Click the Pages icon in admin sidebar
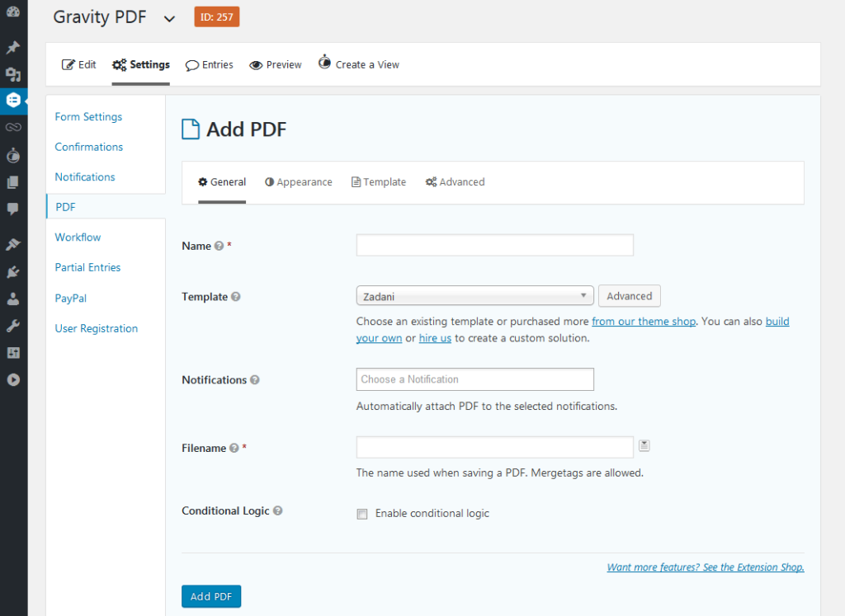Viewport: 845px width, 616px height. click(13, 182)
